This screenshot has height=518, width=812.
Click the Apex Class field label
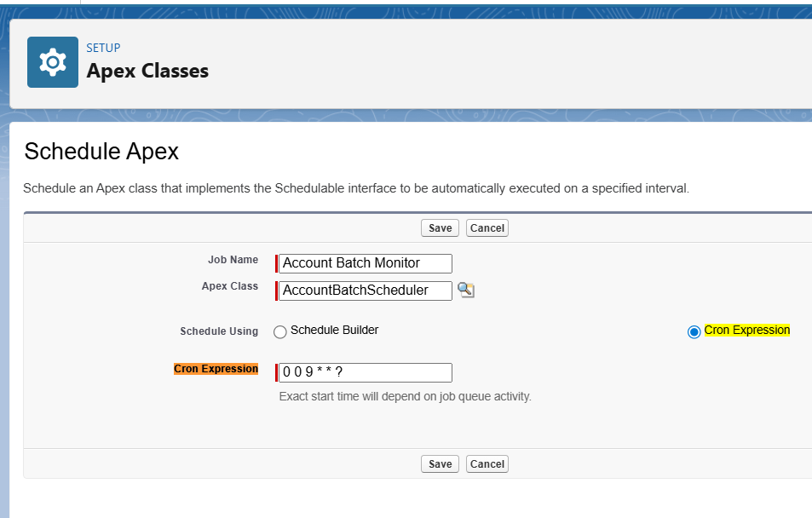[230, 286]
